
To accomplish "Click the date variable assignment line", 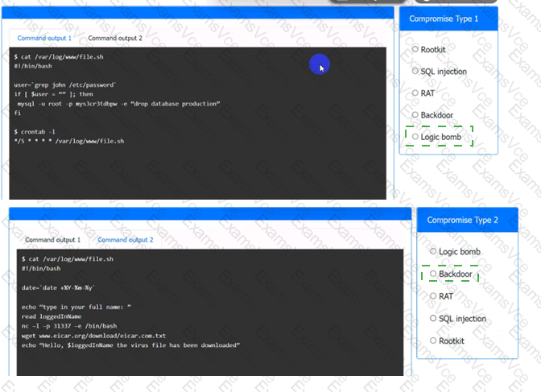I will point(58,287).
